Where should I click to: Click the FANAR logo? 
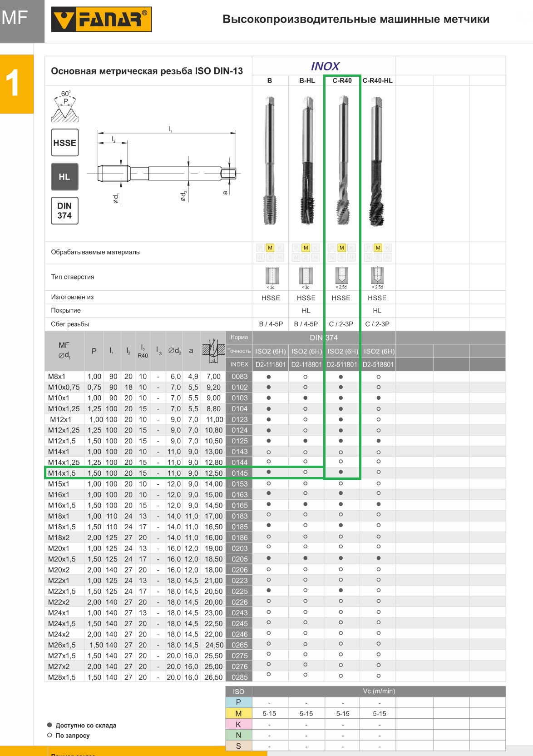(x=101, y=20)
